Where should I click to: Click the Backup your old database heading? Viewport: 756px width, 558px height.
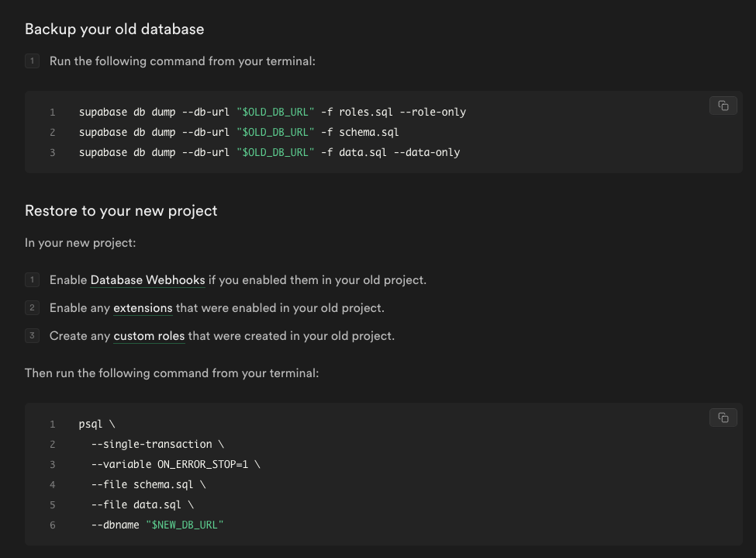[114, 29]
